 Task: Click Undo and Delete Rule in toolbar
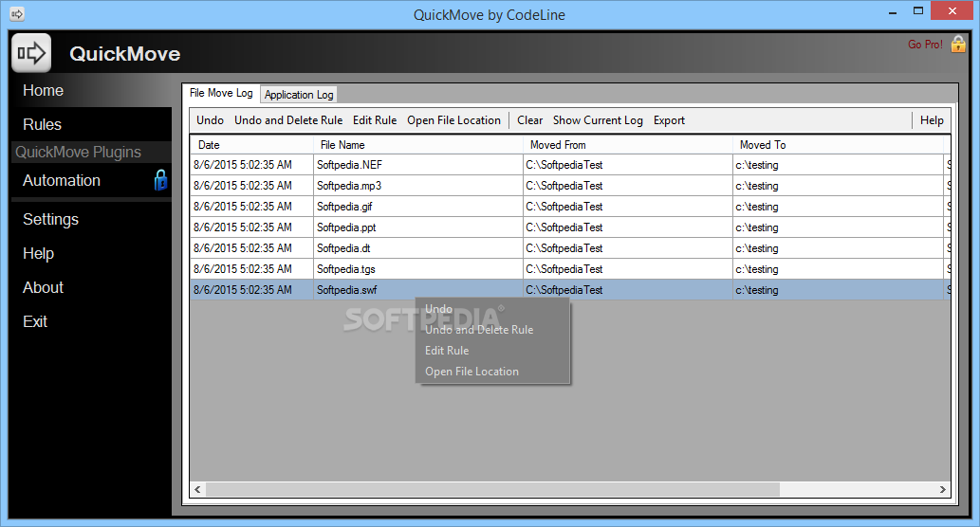click(x=288, y=119)
